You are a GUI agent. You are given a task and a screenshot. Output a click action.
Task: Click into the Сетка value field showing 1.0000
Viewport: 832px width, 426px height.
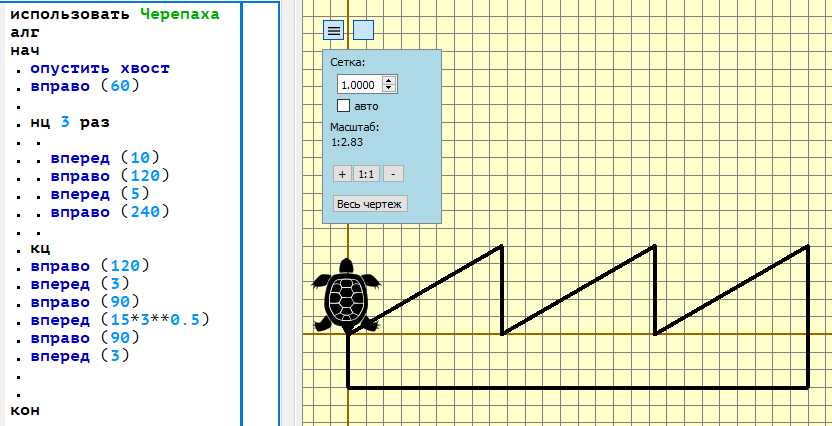360,84
